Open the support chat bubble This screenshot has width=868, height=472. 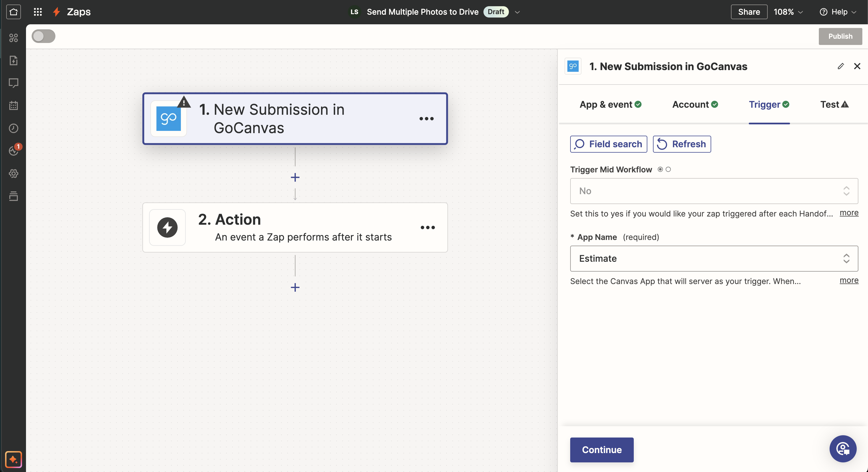click(843, 448)
